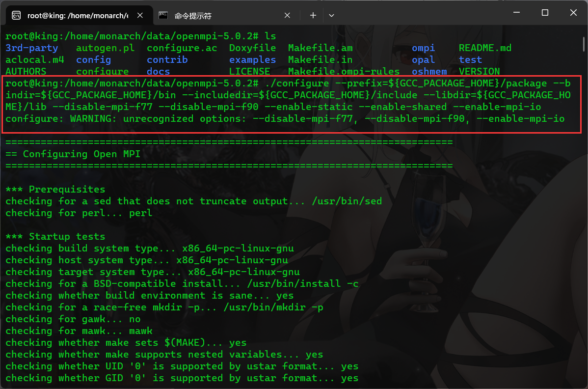
Task: Click the terminal vertical scrollbar thumb
Action: click(584, 44)
